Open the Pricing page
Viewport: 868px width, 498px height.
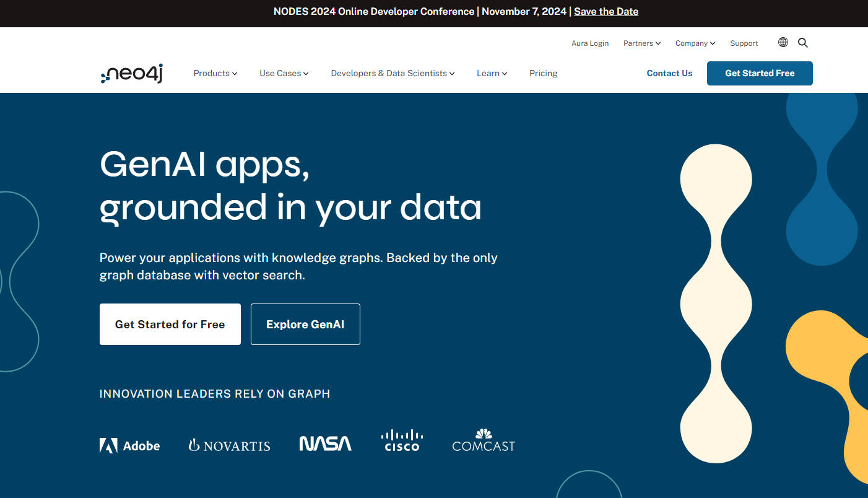(544, 73)
